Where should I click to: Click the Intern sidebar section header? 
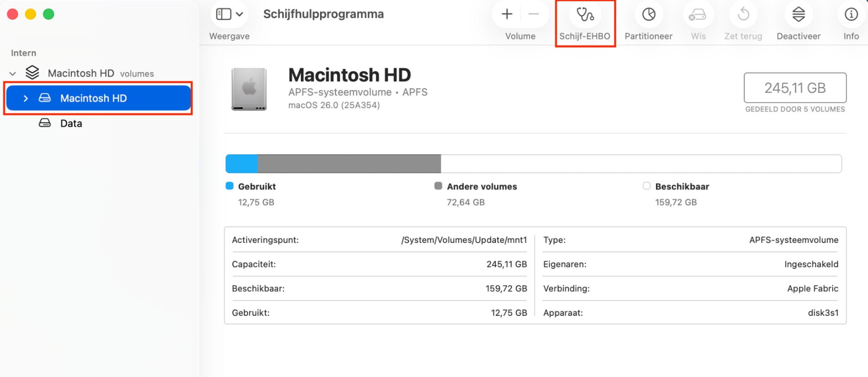pos(23,53)
